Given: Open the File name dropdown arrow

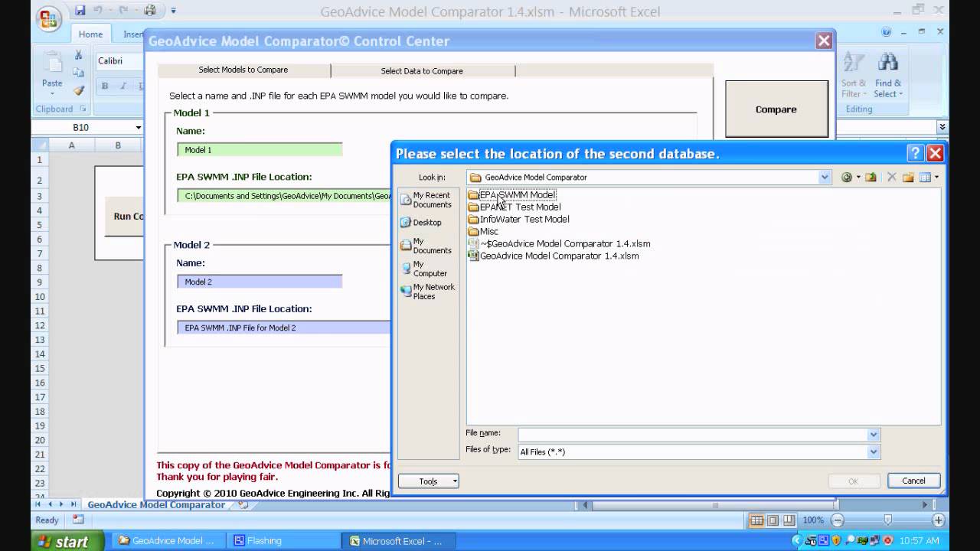Looking at the screenshot, I should (x=874, y=435).
